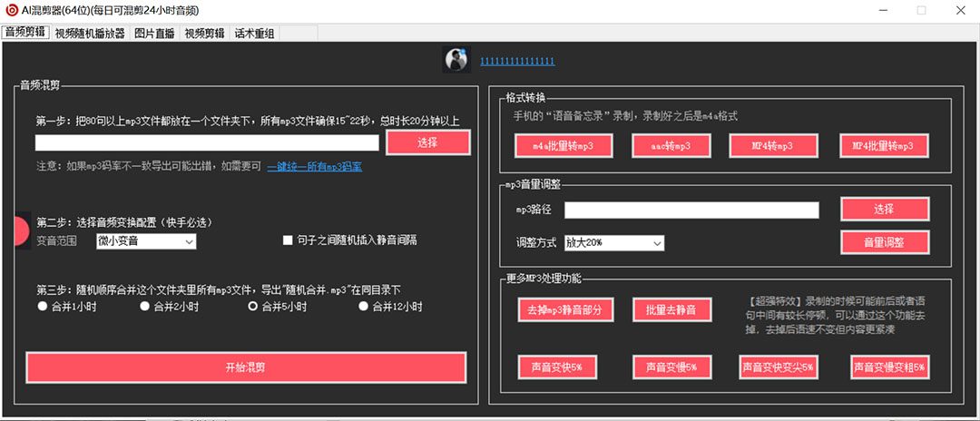Click the mp3路径 input field
The image size is (980, 421).
[x=691, y=210]
